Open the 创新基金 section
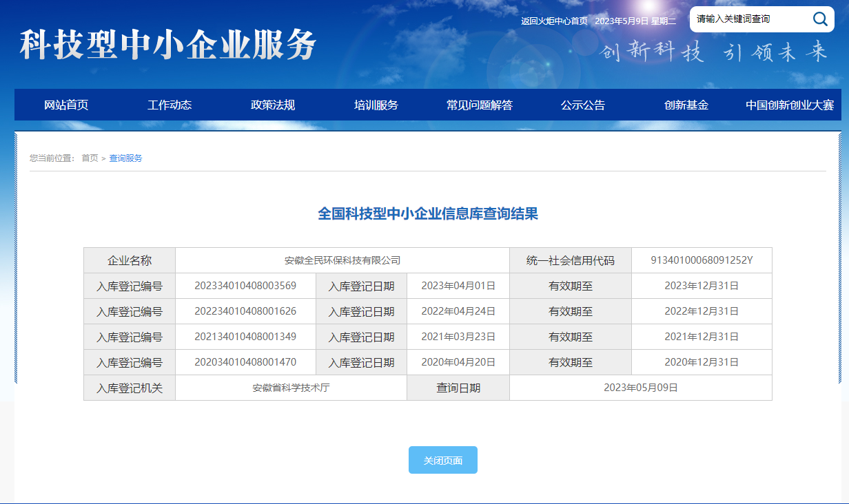The height and width of the screenshot is (504, 849). coord(686,105)
